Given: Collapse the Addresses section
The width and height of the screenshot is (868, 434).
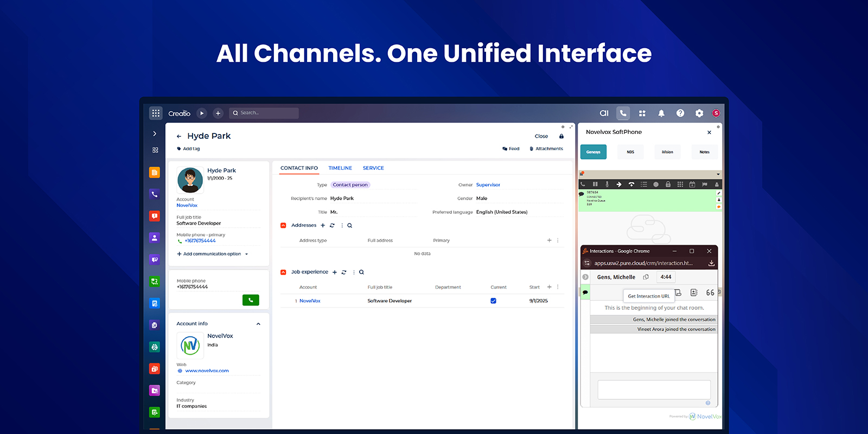Looking at the screenshot, I should point(283,226).
